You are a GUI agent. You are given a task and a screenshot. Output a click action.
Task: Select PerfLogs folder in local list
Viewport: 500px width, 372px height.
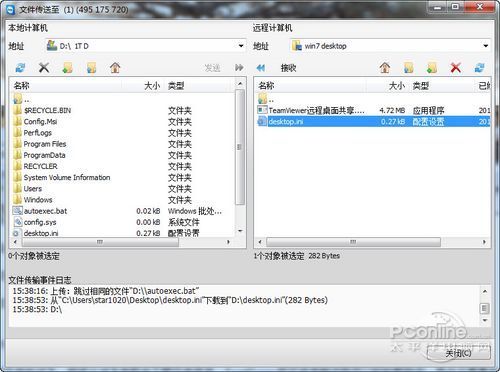click(x=33, y=133)
